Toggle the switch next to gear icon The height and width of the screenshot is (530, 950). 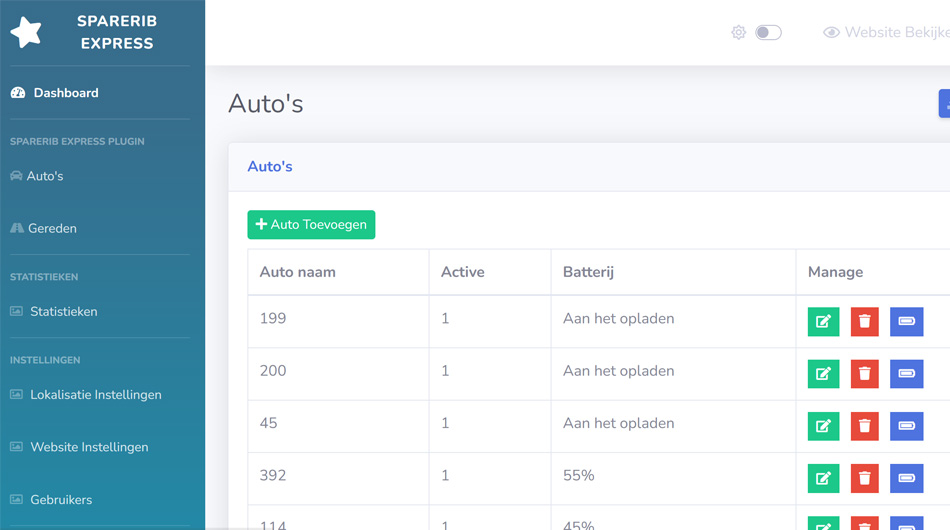pos(768,33)
